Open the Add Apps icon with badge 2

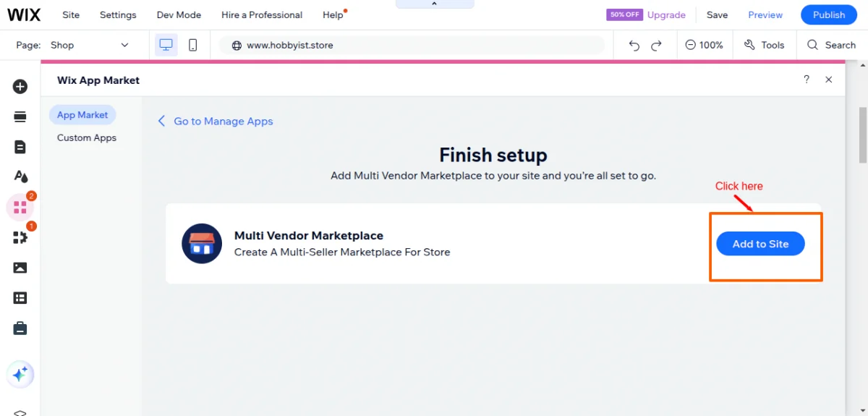[x=20, y=208]
